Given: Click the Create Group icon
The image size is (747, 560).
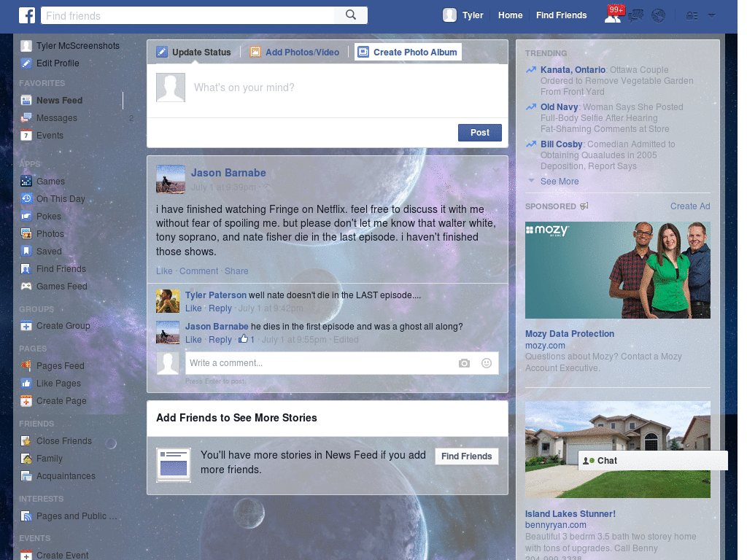Looking at the screenshot, I should pyautogui.click(x=26, y=326).
